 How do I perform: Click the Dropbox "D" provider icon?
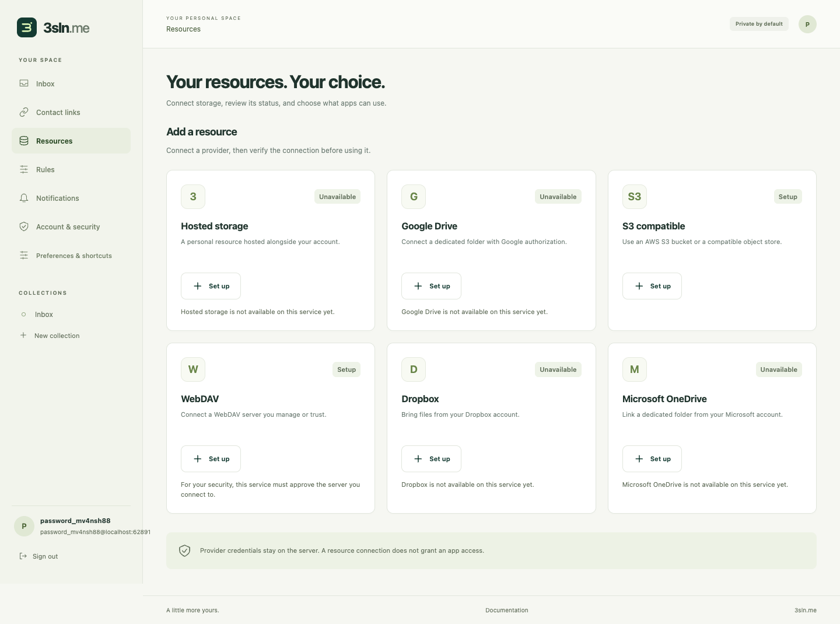[x=414, y=369]
